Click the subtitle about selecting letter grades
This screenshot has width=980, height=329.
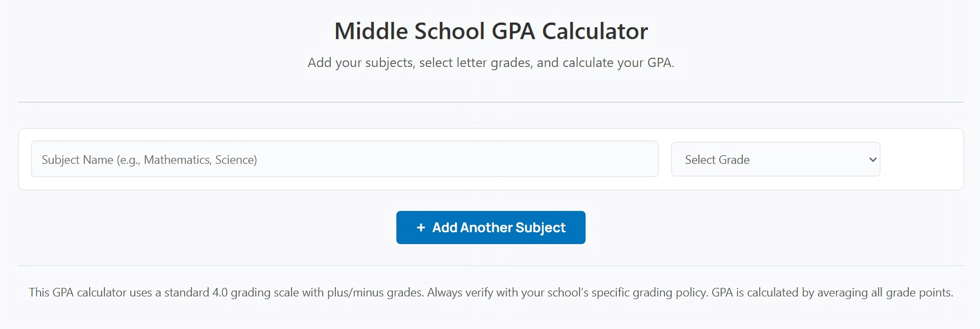(x=490, y=62)
